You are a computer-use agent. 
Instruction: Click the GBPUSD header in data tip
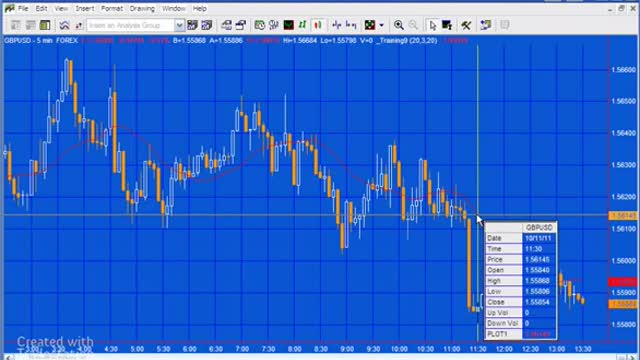[539, 227]
